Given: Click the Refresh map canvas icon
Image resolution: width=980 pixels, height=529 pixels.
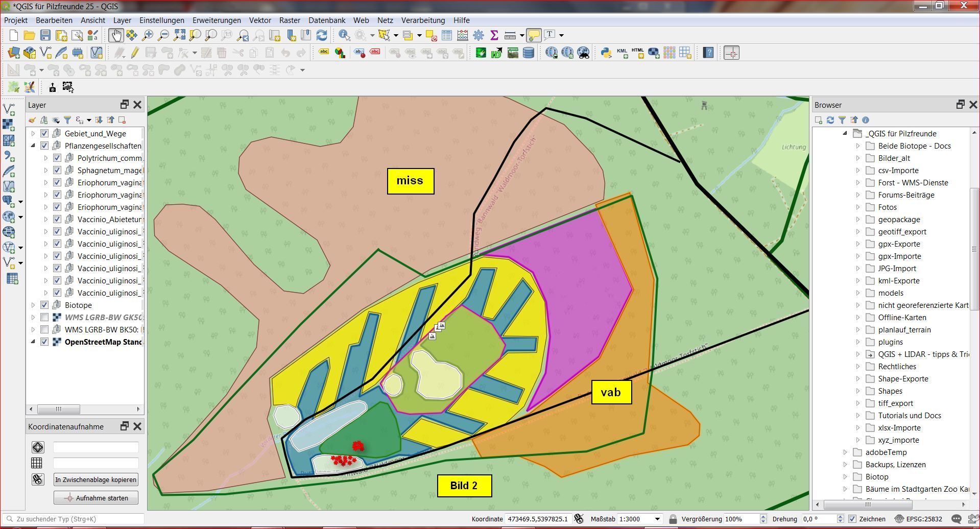Looking at the screenshot, I should pos(322,35).
